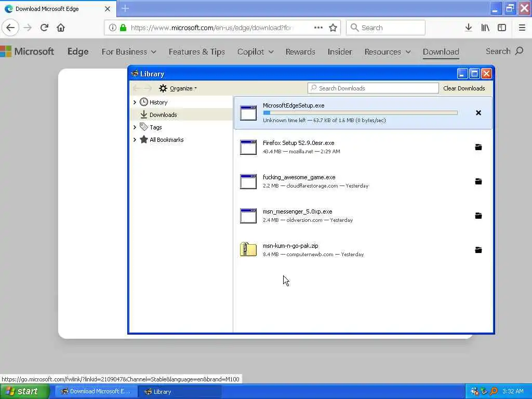Open the Organize dropdown menu

pos(178,88)
